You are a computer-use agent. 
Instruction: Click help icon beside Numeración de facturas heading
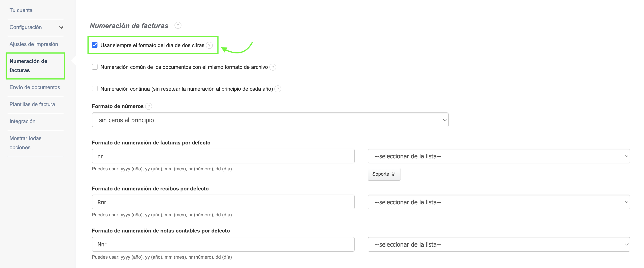(178, 25)
